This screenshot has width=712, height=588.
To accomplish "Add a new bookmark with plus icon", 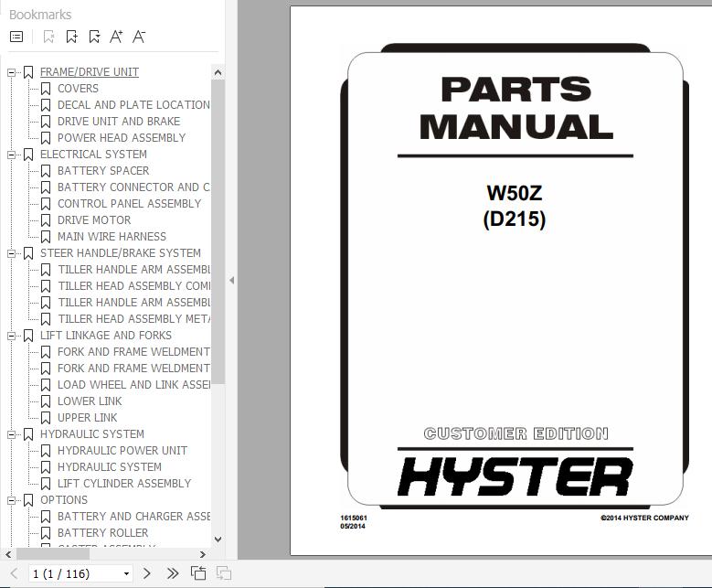I will (71, 37).
